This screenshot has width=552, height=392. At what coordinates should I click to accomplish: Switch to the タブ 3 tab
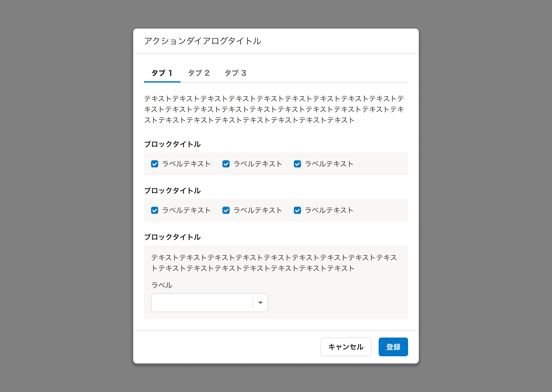(235, 73)
